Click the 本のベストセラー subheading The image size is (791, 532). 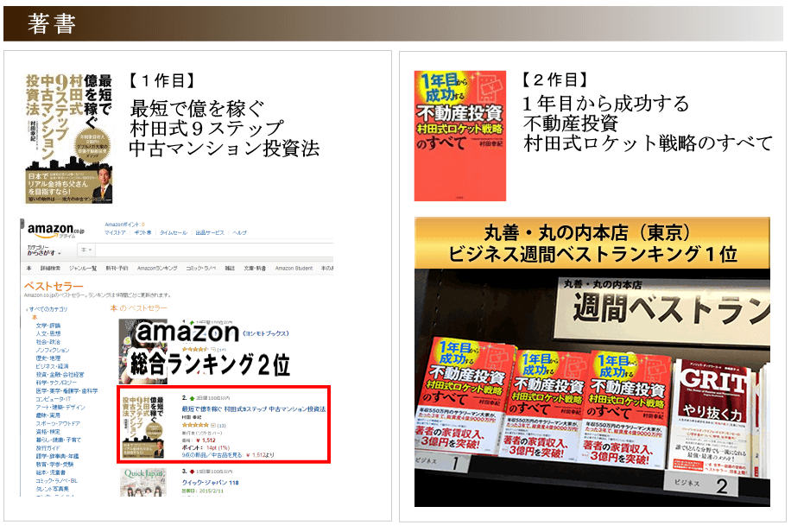[x=138, y=308]
